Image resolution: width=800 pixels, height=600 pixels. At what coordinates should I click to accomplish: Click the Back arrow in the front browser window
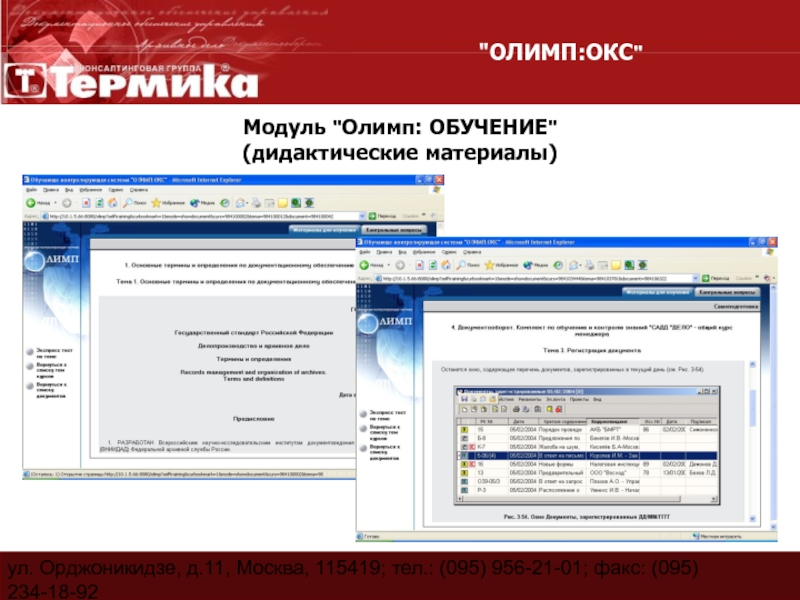[x=365, y=265]
